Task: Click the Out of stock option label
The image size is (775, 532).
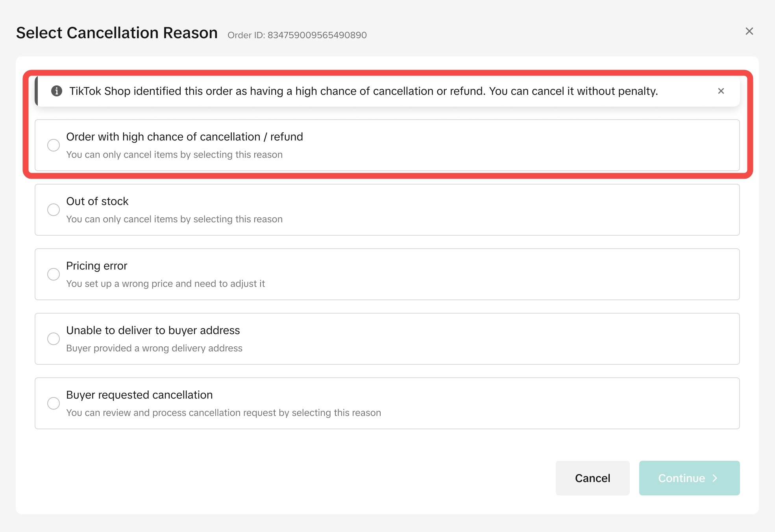Action: [97, 201]
